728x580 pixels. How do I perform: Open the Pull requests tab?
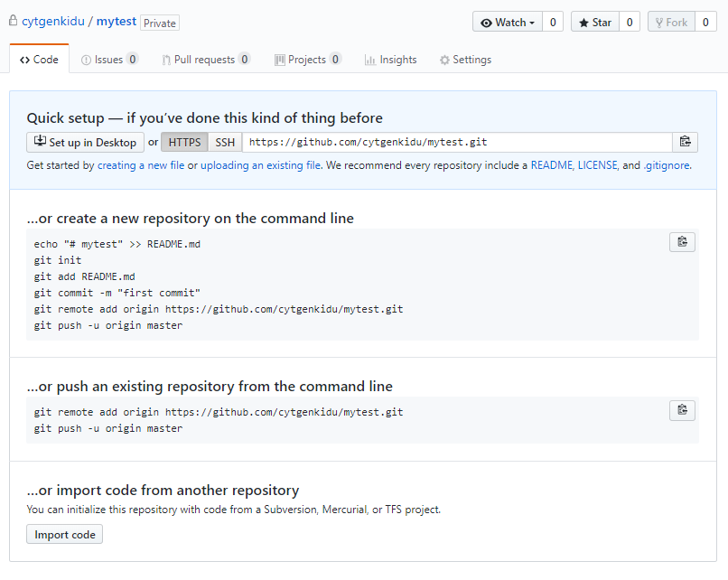(206, 60)
